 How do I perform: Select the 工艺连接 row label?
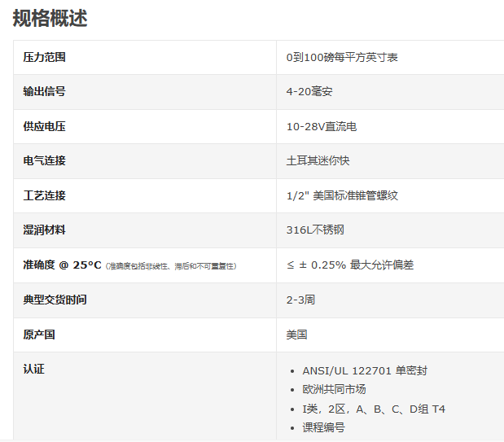[x=44, y=195]
